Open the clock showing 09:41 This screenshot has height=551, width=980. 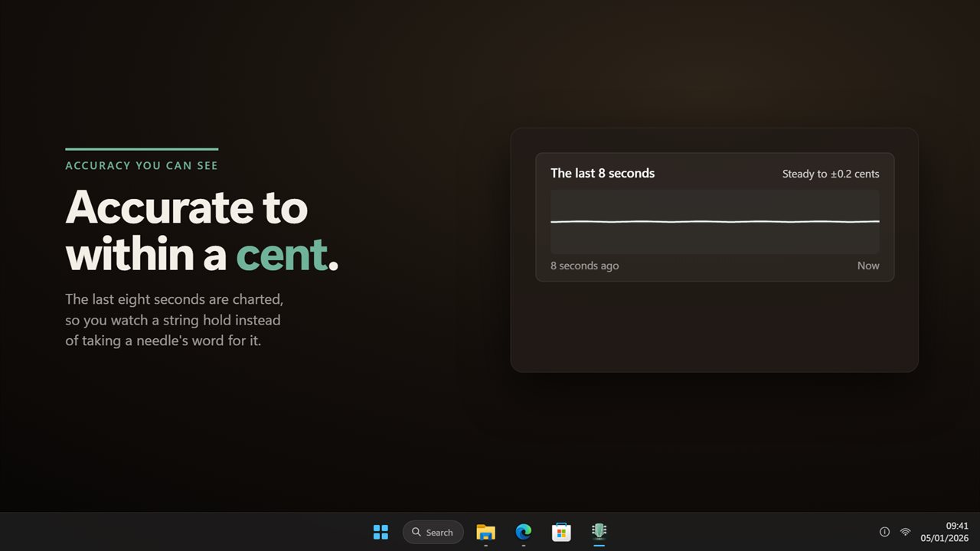click(957, 526)
